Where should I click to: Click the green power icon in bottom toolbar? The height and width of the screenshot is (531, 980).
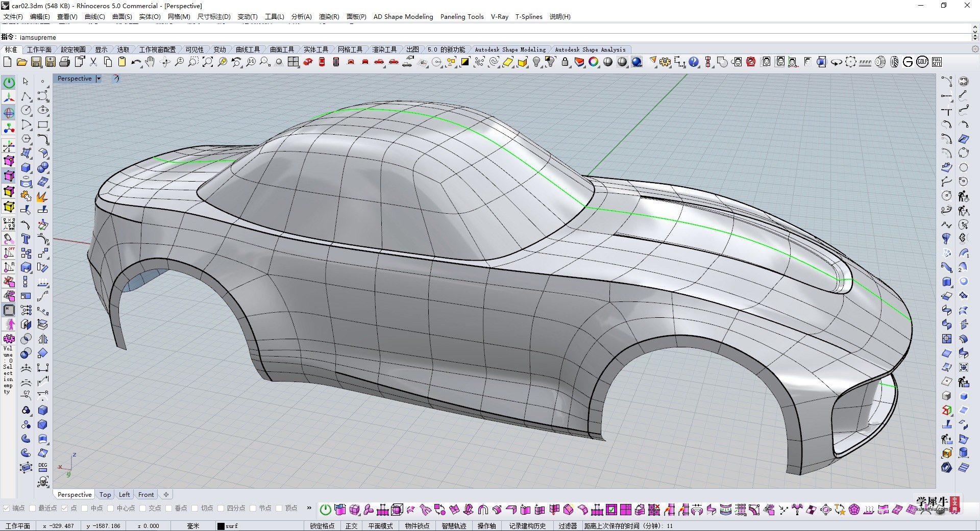325,509
